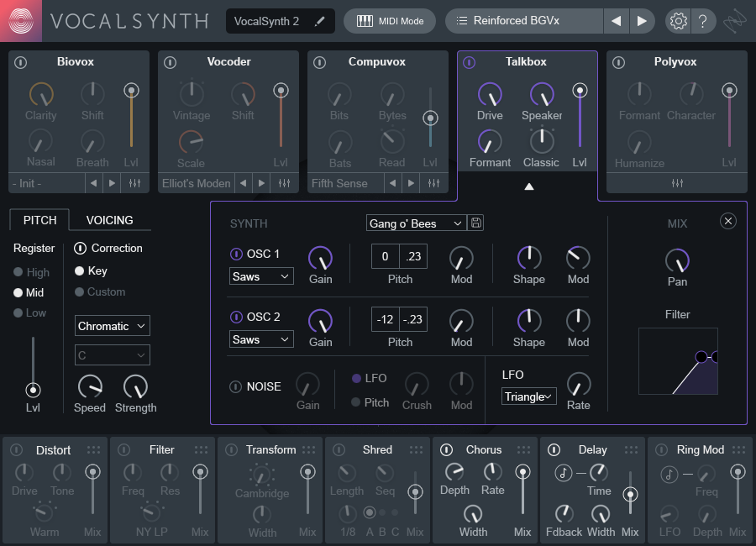Open OSC 2 Saws waveform dropdown

(261, 339)
